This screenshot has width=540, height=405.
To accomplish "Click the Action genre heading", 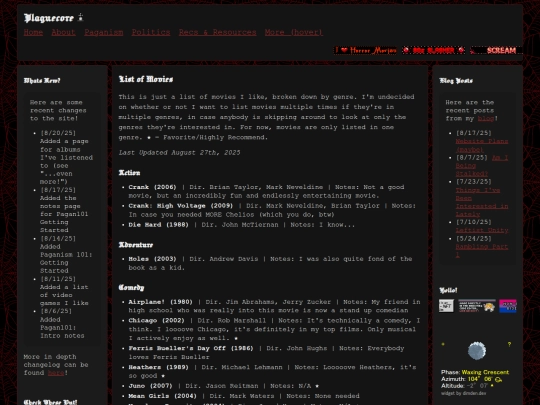I will pos(129,173).
